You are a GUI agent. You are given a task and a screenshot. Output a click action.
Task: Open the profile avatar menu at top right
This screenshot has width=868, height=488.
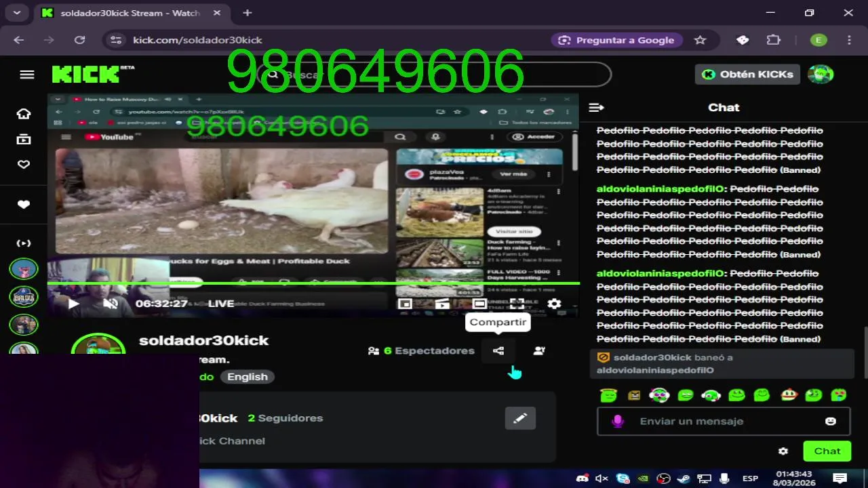tap(821, 75)
